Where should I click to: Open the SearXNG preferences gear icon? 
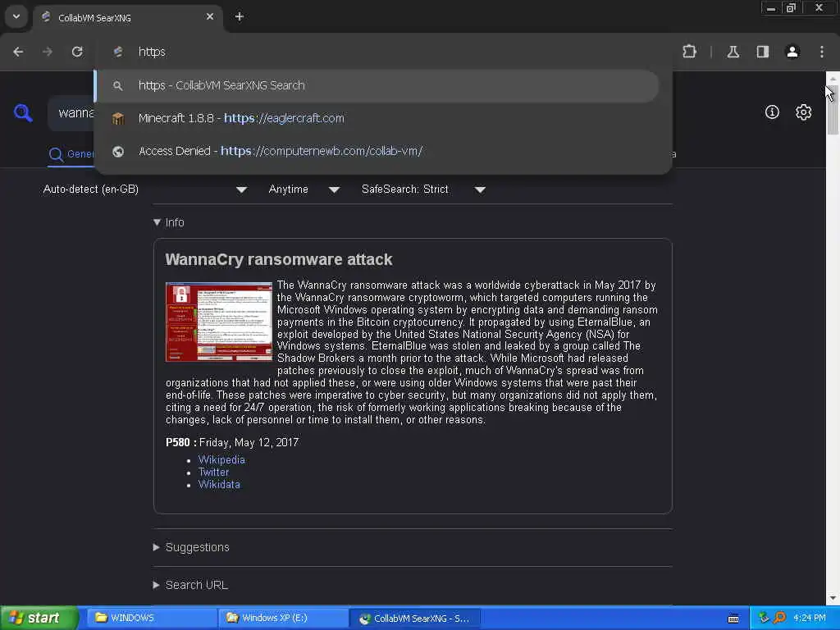coord(803,112)
